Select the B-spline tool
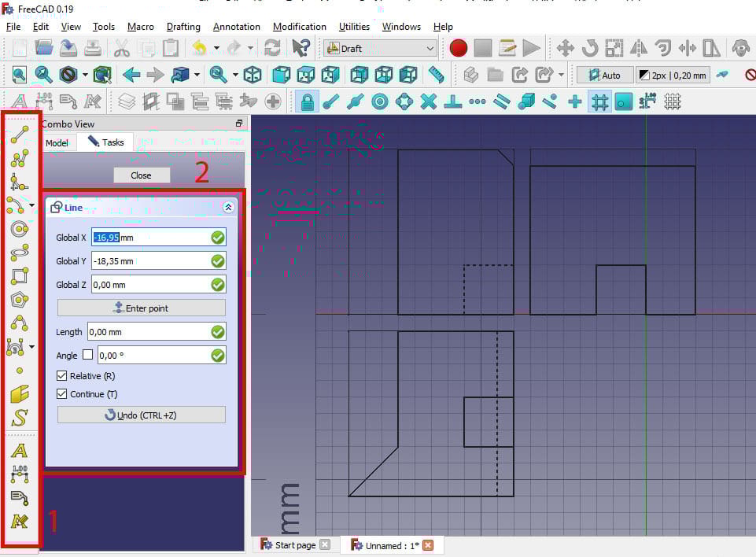The width and height of the screenshot is (756, 557). pyautogui.click(x=20, y=323)
